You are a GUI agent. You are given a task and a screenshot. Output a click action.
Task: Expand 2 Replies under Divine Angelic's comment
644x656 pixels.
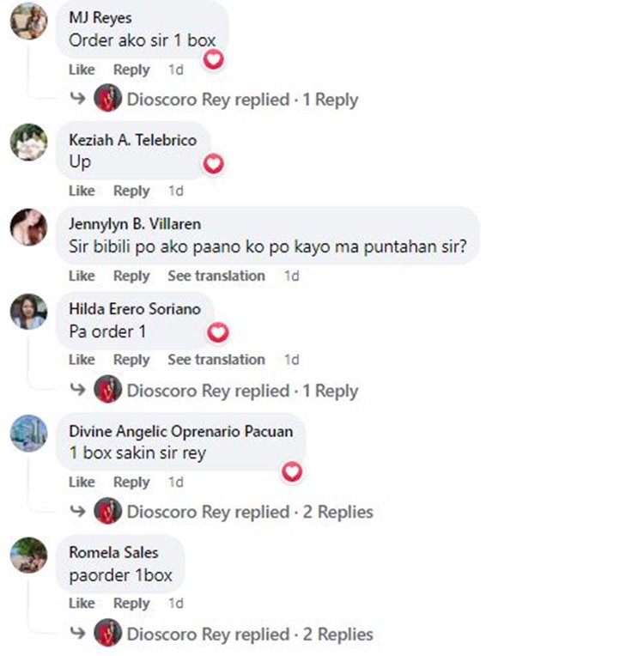tap(250, 512)
